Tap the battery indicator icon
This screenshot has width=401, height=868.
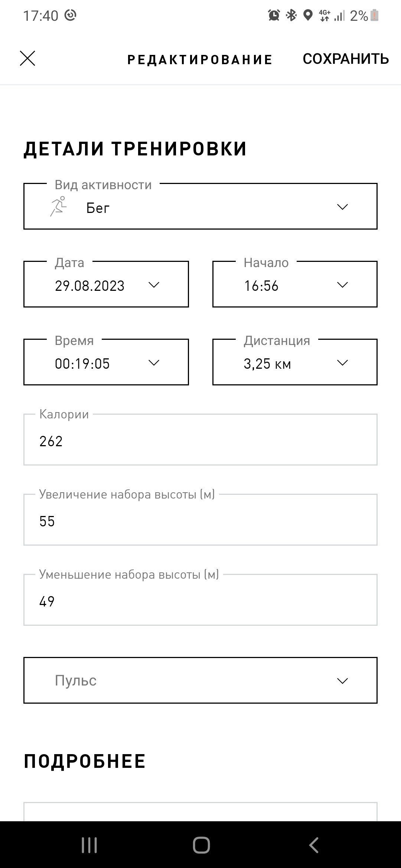374,15
